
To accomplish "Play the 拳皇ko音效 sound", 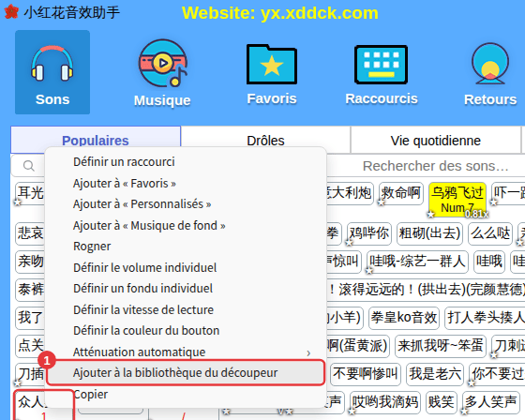I will 404,318.
